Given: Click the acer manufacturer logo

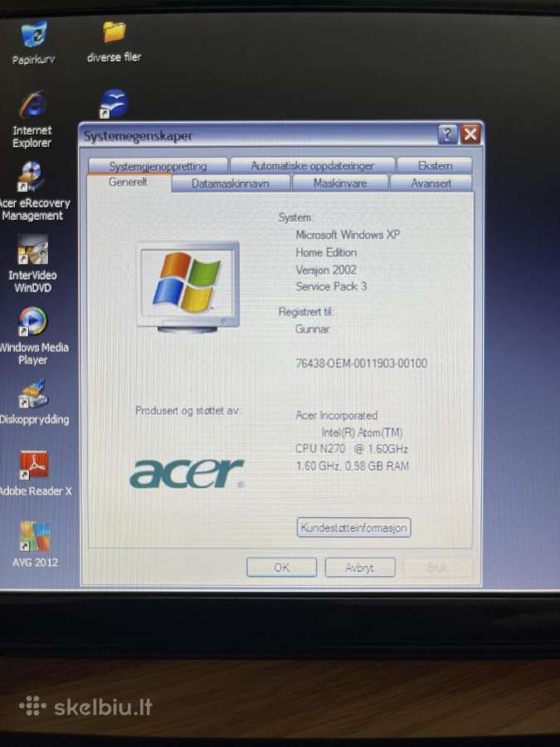Looking at the screenshot, I should (187, 474).
